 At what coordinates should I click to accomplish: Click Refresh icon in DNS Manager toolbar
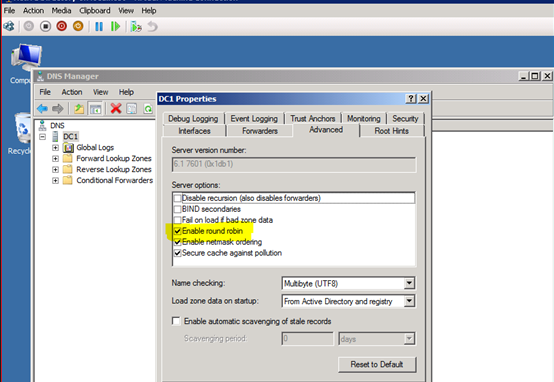click(x=148, y=109)
